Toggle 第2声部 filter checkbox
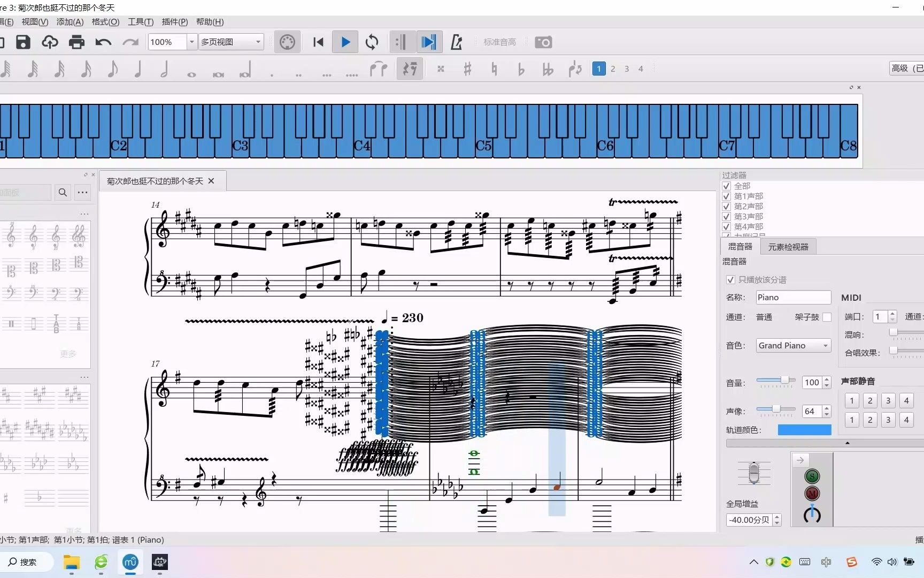Viewport: 924px width, 578px height. (726, 207)
